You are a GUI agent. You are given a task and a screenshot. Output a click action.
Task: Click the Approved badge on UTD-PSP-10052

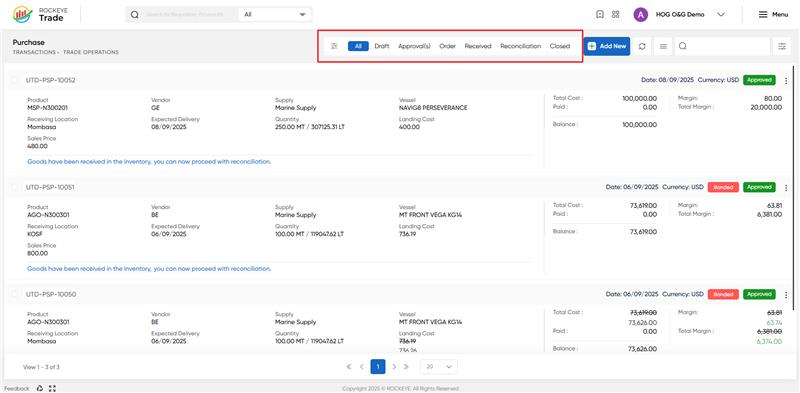759,80
